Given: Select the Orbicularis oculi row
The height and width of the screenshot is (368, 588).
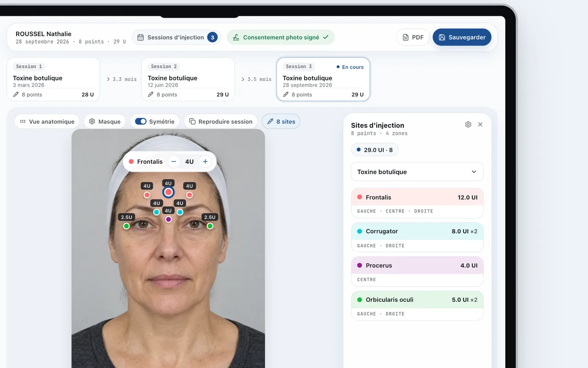Looking at the screenshot, I should pyautogui.click(x=417, y=305).
